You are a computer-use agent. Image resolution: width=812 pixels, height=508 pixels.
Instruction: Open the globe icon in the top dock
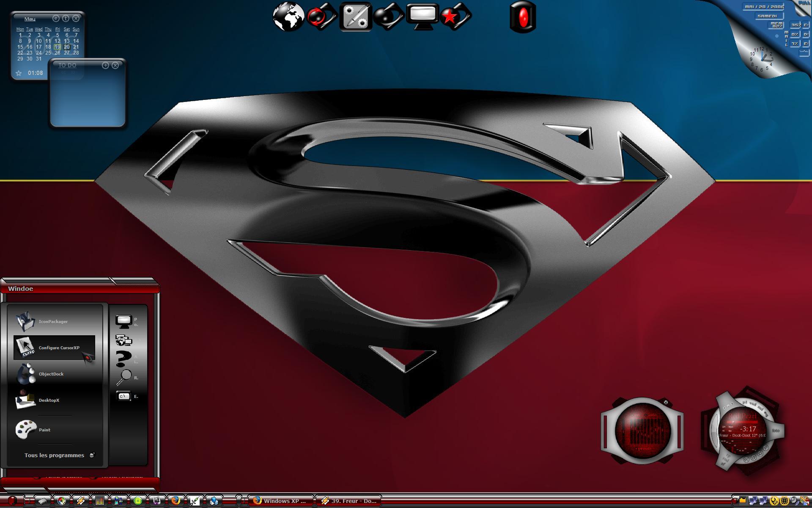(x=288, y=17)
